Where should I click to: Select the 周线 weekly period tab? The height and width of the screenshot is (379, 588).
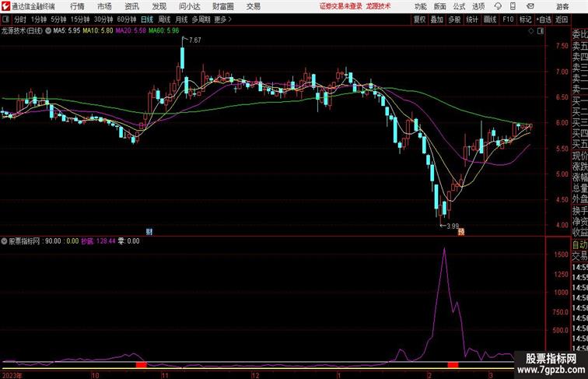(164, 19)
